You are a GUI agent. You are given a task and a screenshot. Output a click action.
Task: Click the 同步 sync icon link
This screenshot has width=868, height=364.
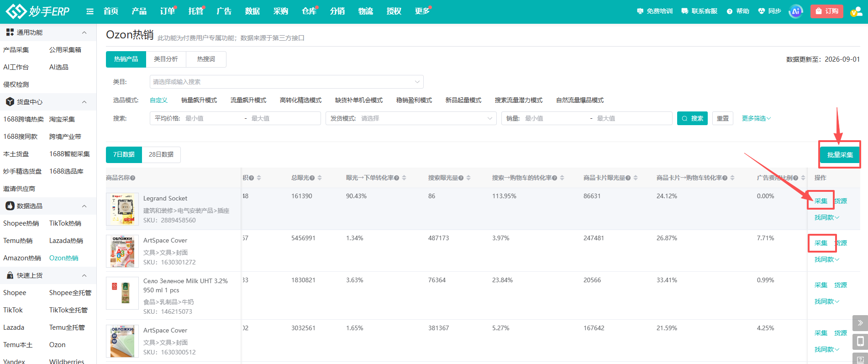pyautogui.click(x=769, y=11)
